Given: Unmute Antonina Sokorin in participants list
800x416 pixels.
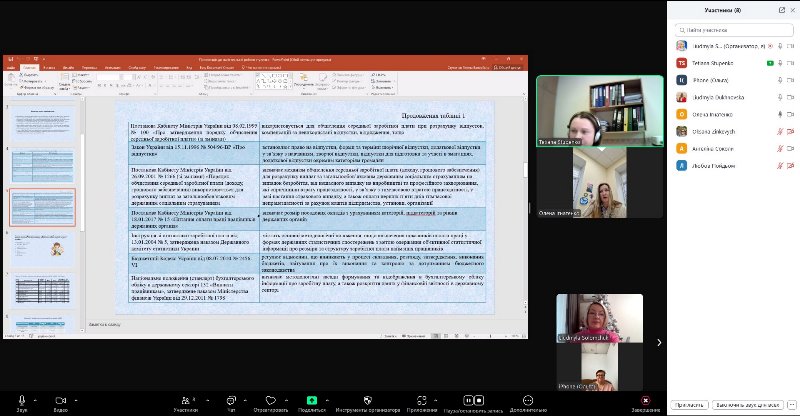Looking at the screenshot, I should pos(780,149).
